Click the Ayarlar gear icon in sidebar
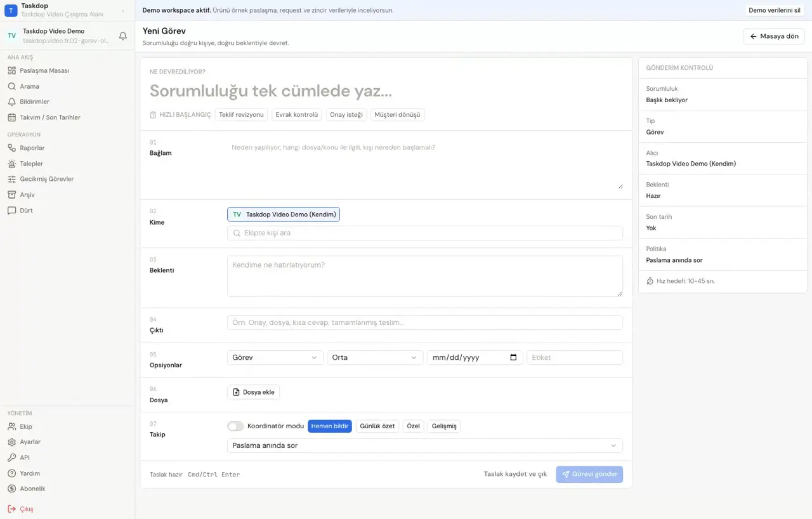The height and width of the screenshot is (519, 812). (x=12, y=442)
